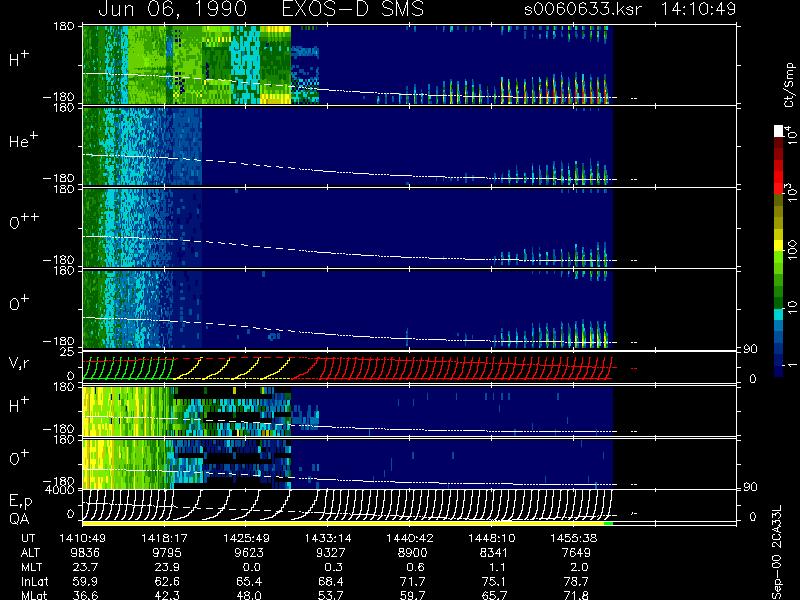Click the ALT value '9836'
Viewport: 800px width, 600px height.
click(85, 553)
